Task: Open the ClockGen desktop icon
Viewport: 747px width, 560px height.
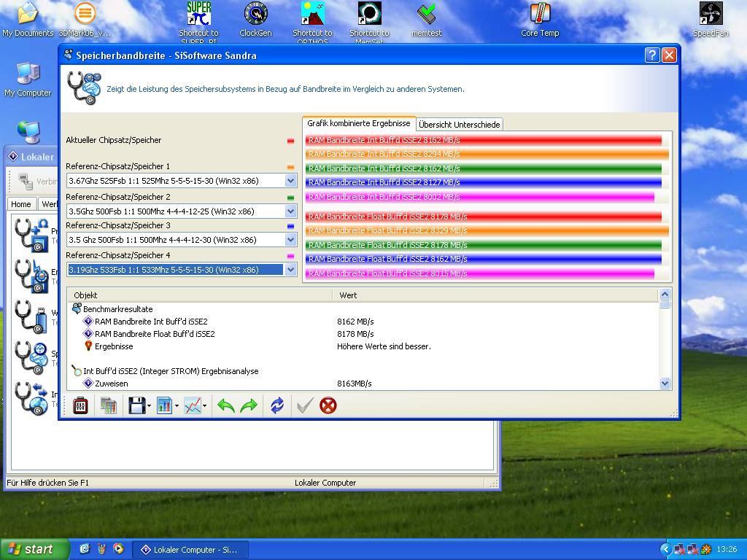Action: tap(256, 20)
